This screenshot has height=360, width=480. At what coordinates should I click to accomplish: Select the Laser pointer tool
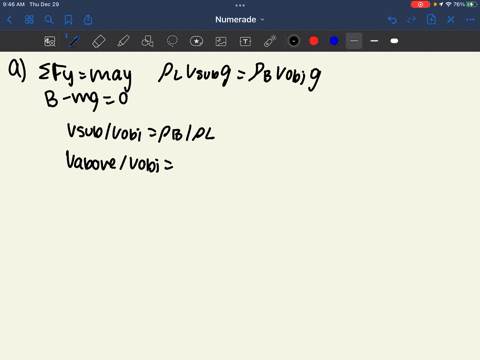[270, 41]
